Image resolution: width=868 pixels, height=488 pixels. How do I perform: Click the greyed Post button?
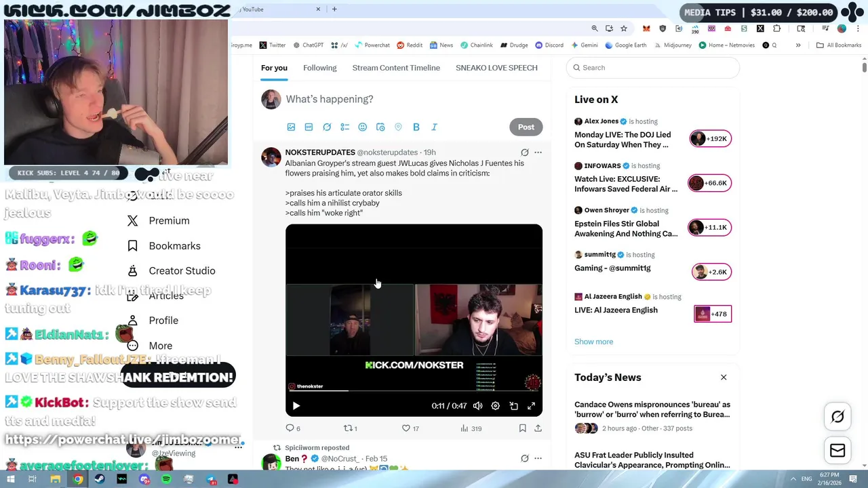click(526, 127)
